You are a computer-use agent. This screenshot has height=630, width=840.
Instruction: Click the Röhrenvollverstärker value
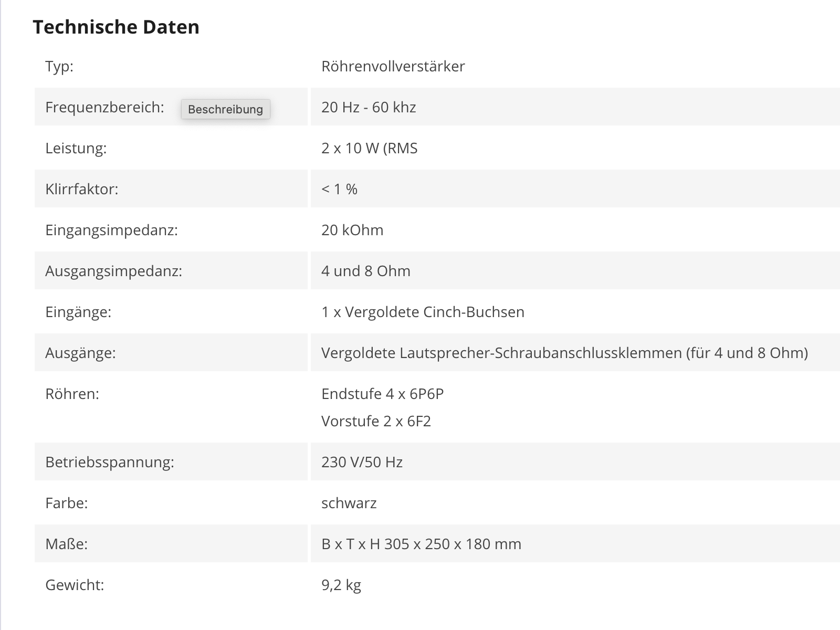(x=393, y=66)
